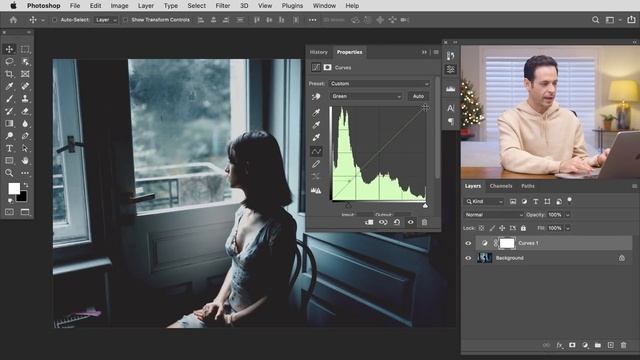Click the reset adjustment icon in Properties
This screenshot has height=360, width=640.
(397, 222)
